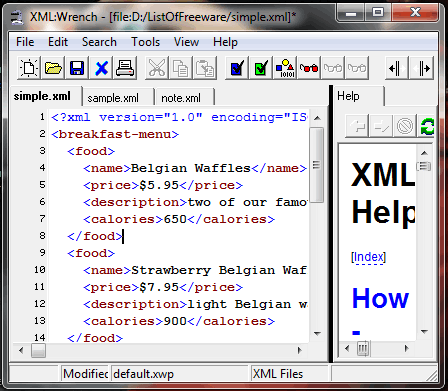This screenshot has height=391, width=448.
Task: Click the editor horizontal scrollbar thumb
Action: (x=38, y=350)
